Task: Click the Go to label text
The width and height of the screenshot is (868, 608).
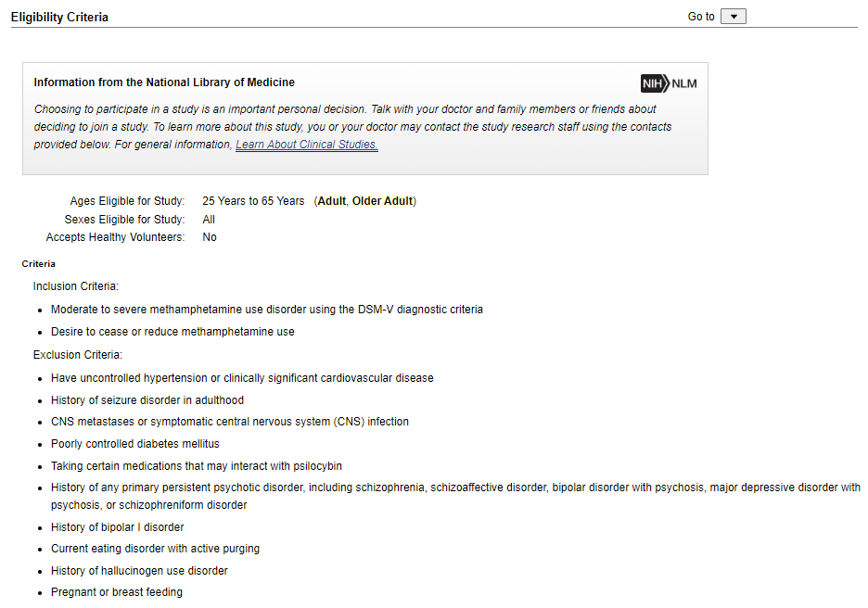Action: coord(701,17)
